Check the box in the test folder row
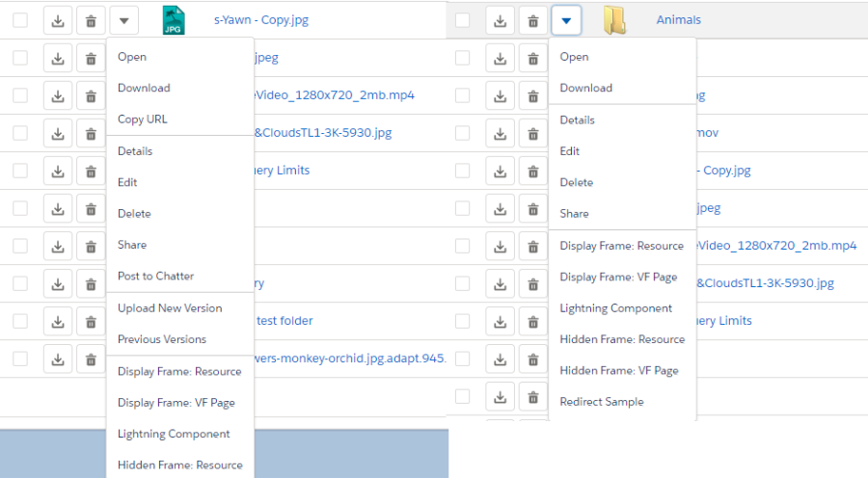 click(20, 321)
